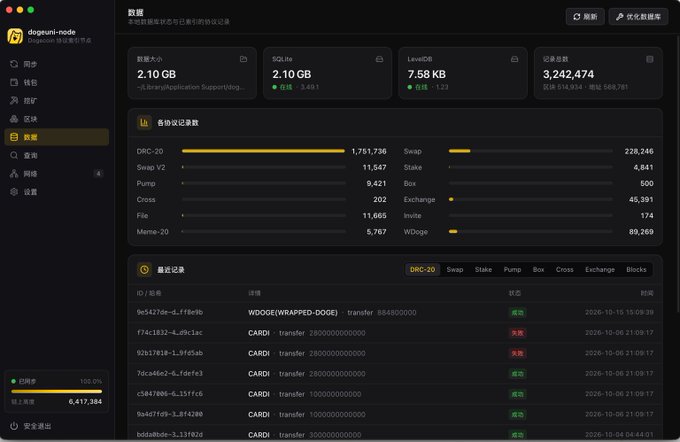The image size is (680, 442).
Task: Select the 数据 database icon in sidebar
Action: (14, 137)
